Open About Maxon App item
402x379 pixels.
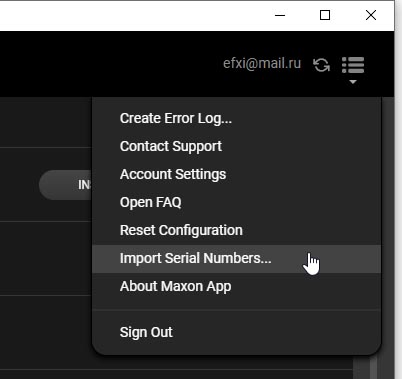(236, 287)
